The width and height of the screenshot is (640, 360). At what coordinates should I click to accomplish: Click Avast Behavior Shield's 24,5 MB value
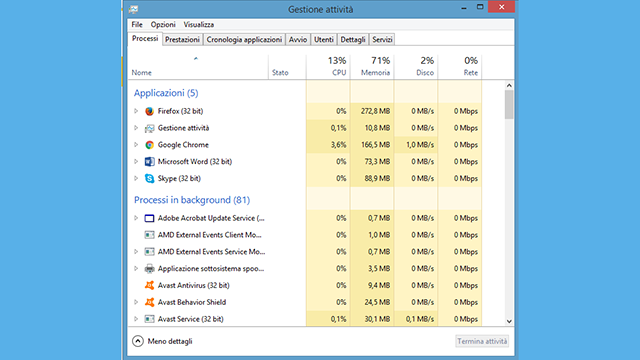tap(378, 302)
